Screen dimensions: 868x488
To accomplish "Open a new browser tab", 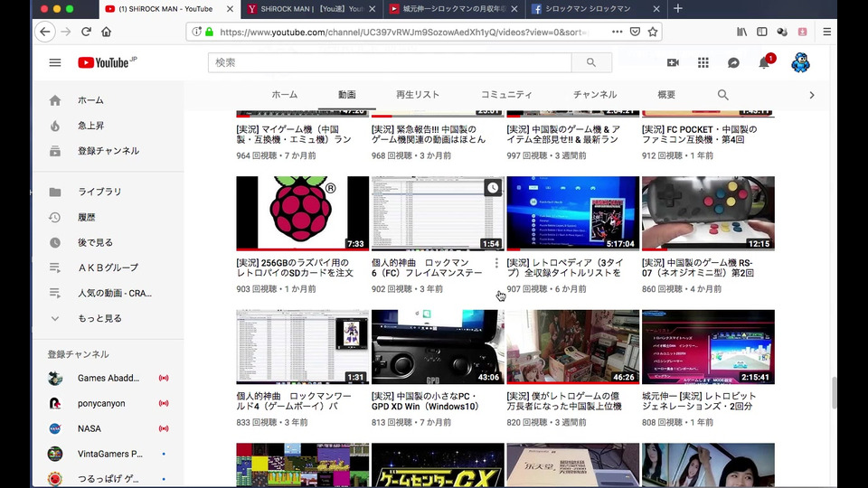I will 678,9.
